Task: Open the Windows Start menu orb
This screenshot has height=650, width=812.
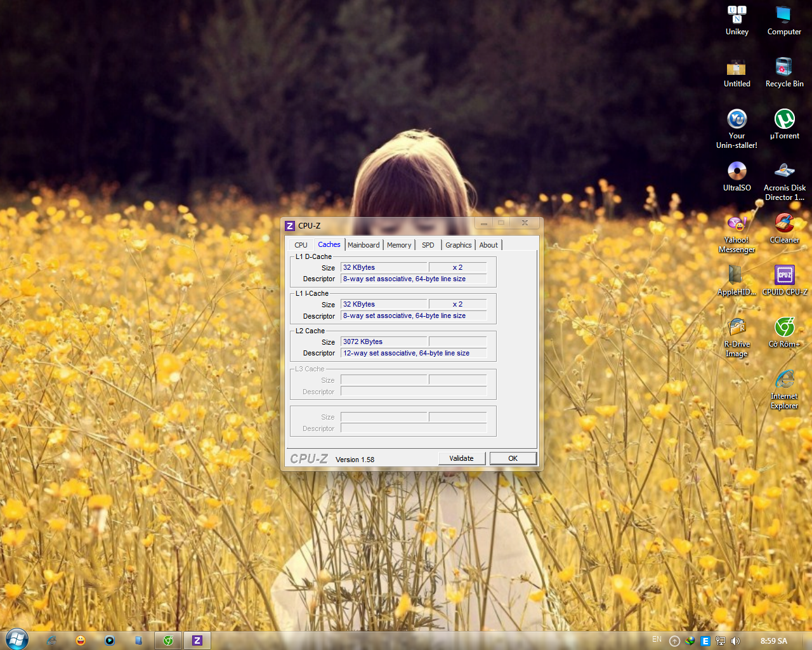Action: (x=16, y=639)
